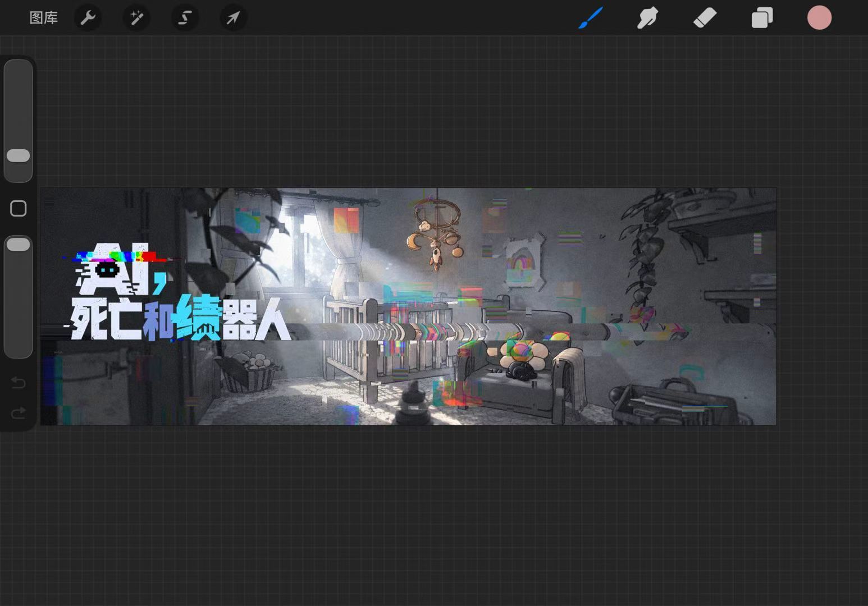Image resolution: width=868 pixels, height=606 pixels.
Task: Open the Layers panel
Action: tap(762, 18)
